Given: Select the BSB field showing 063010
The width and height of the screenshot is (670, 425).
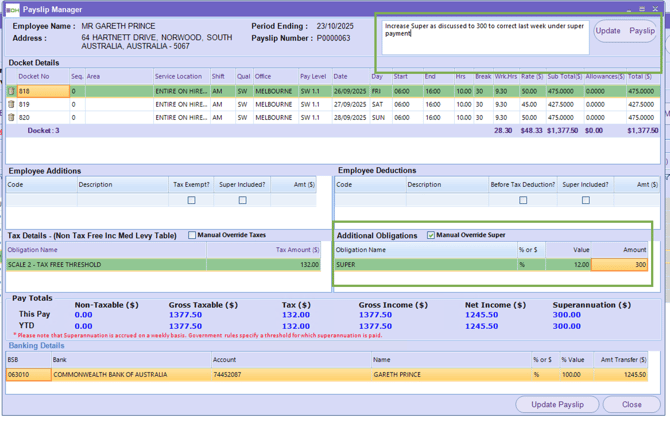Looking at the screenshot, I should [28, 375].
